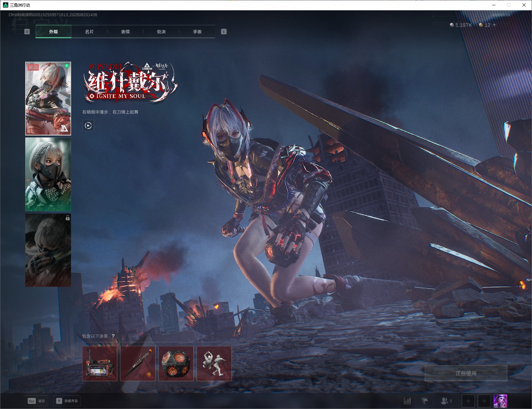Click the green 三角洲行动 window icon
This screenshot has width=532, height=409.
pyautogui.click(x=5, y=5)
